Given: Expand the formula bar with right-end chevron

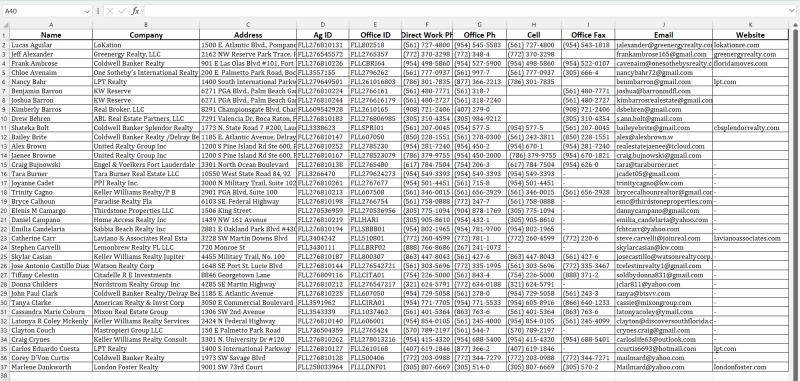Looking at the screenshot, I should pos(791,11).
